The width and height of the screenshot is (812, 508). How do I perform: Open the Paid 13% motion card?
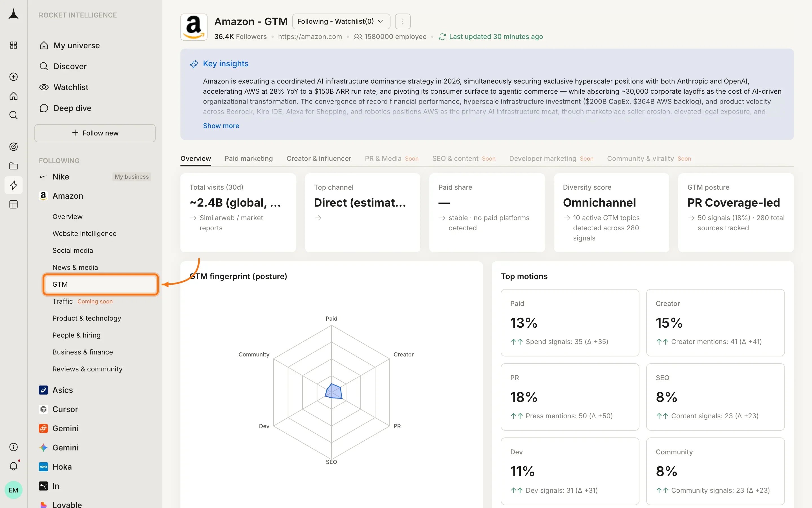pyautogui.click(x=570, y=323)
